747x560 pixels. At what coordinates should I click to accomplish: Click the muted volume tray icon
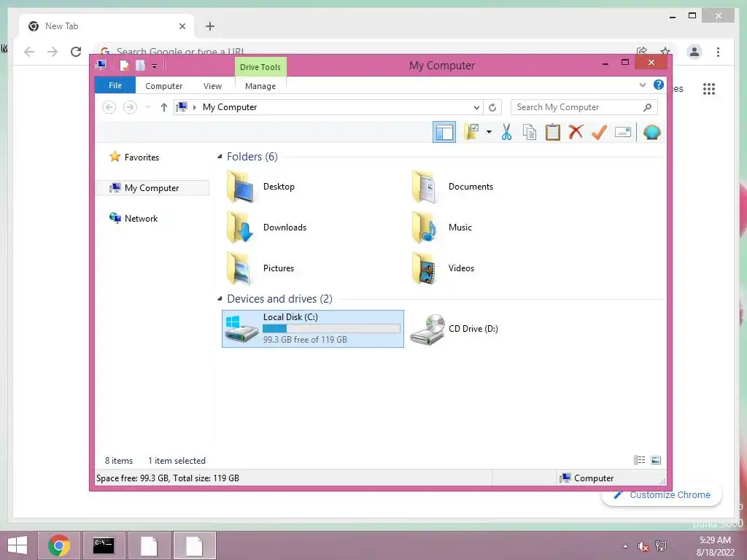tap(643, 546)
